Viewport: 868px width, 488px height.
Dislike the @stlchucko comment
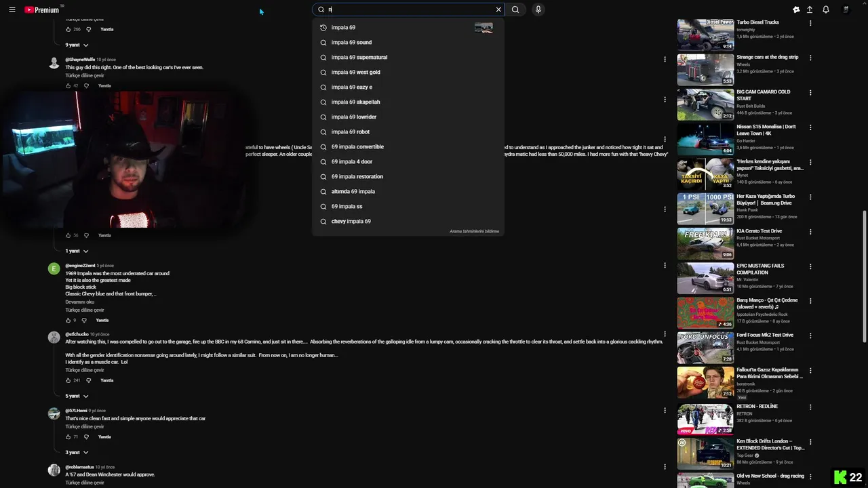[88, 380]
